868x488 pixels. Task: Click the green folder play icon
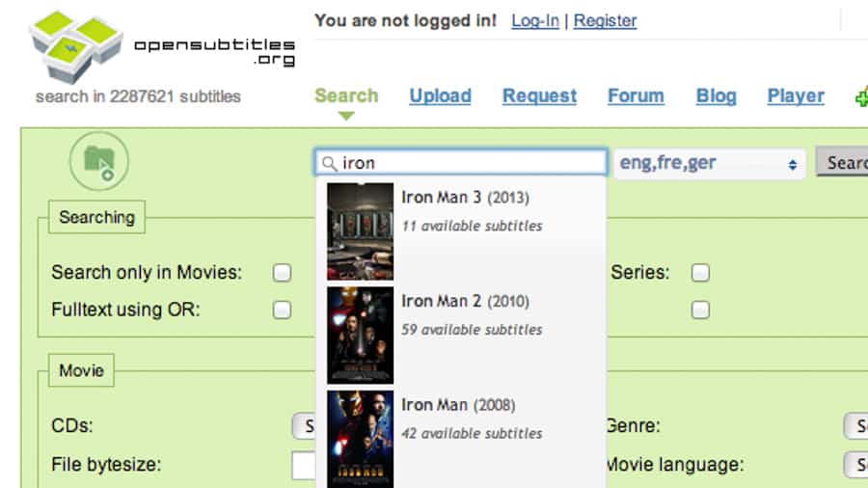[99, 161]
